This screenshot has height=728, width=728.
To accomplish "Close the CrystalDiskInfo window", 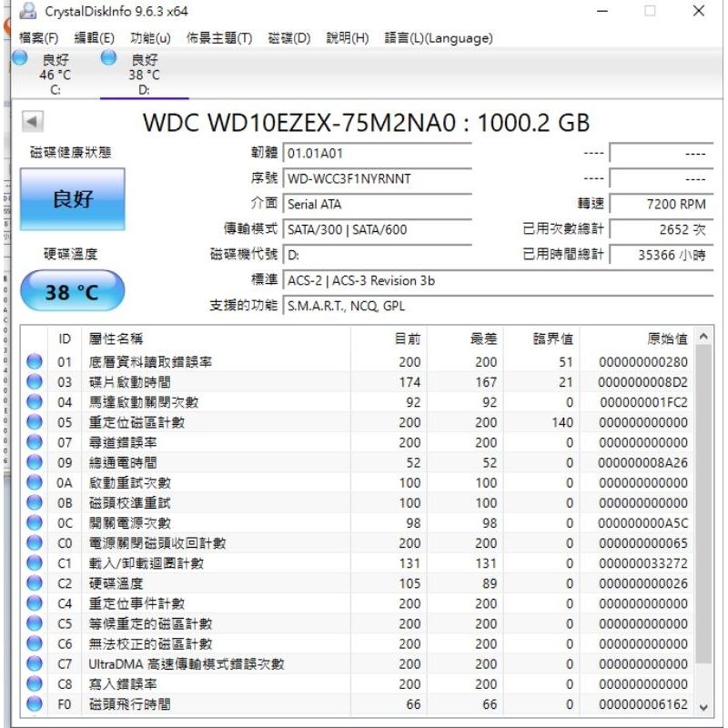I will click(x=698, y=11).
